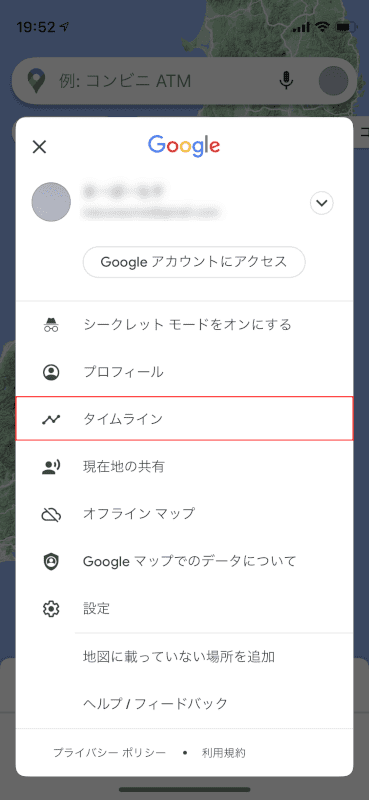Close the account menu with X
Image resolution: width=369 pixels, height=800 pixels.
tap(39, 147)
